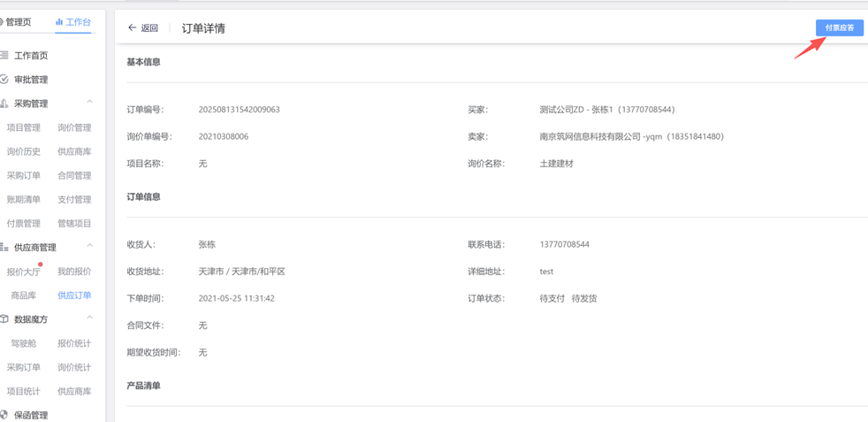Open 询价管理 in the sidebar
The width and height of the screenshot is (868, 422).
[x=74, y=127]
